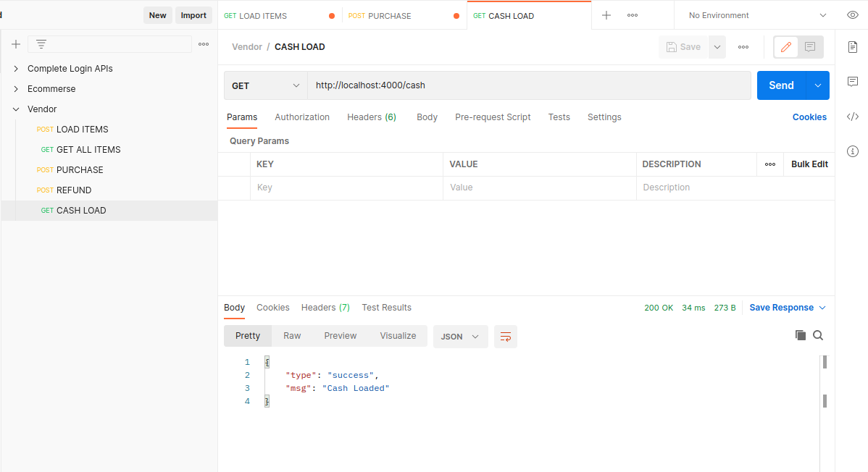Image resolution: width=868 pixels, height=472 pixels.
Task: Open code snippet panel
Action: (x=853, y=117)
